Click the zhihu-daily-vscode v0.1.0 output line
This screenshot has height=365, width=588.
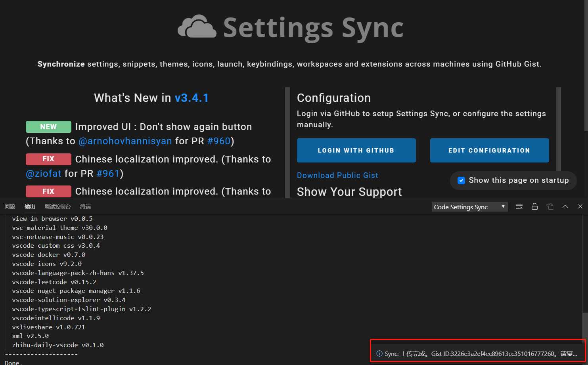[x=58, y=345]
